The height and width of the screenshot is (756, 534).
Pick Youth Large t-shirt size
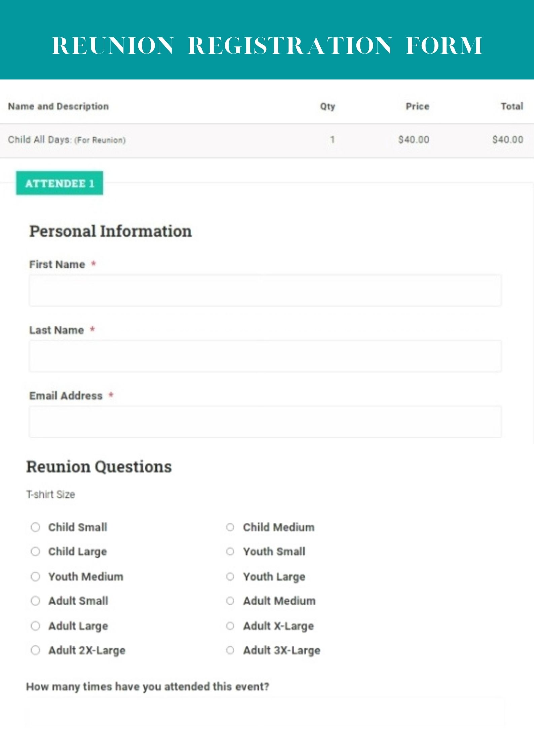point(230,577)
